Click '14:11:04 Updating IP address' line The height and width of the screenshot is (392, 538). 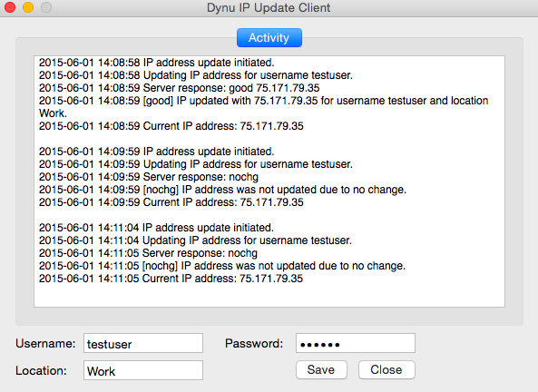click(195, 240)
